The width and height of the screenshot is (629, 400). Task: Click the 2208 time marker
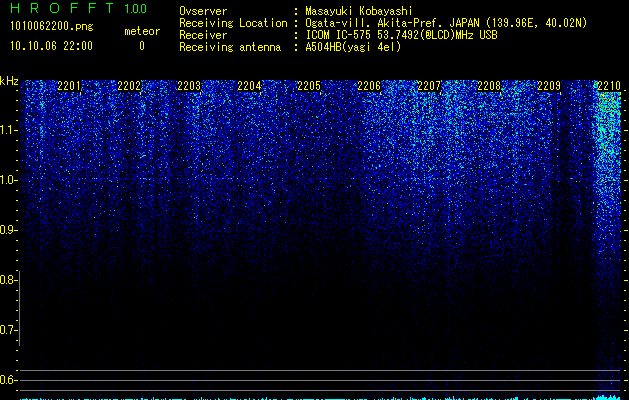point(489,86)
